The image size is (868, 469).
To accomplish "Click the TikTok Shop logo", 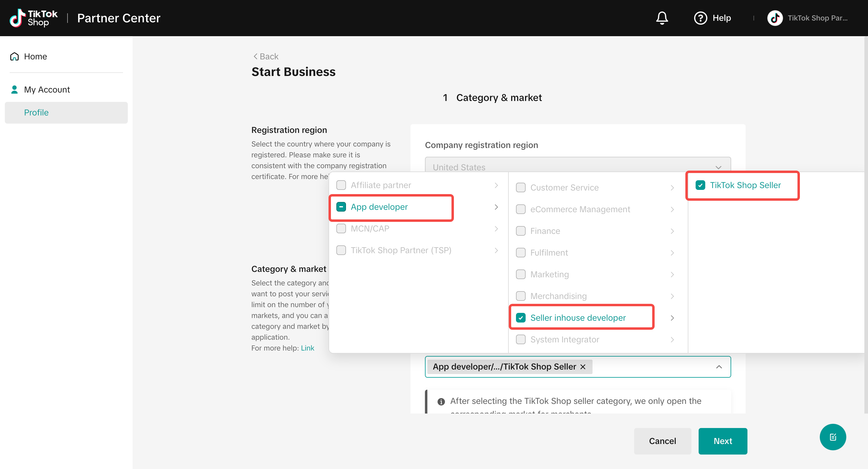I will pos(34,18).
